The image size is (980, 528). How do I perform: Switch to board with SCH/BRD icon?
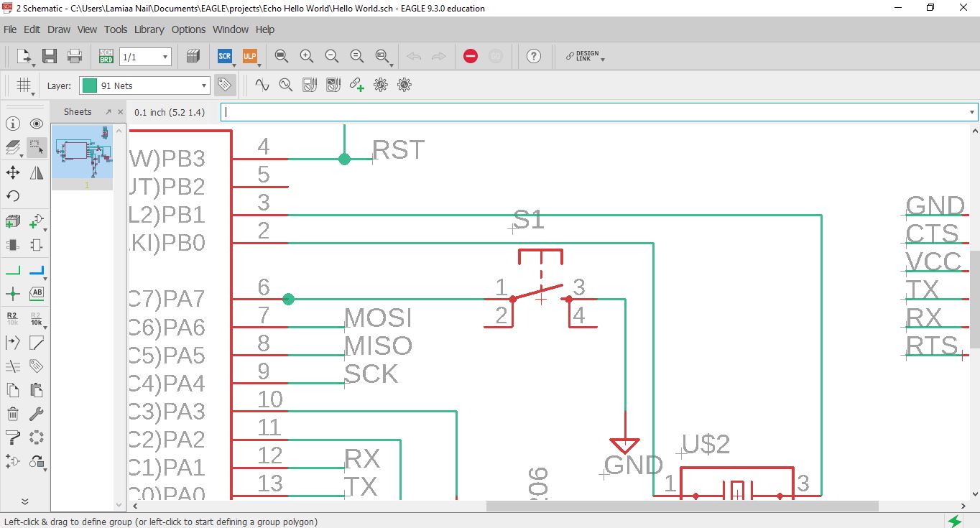[x=106, y=56]
